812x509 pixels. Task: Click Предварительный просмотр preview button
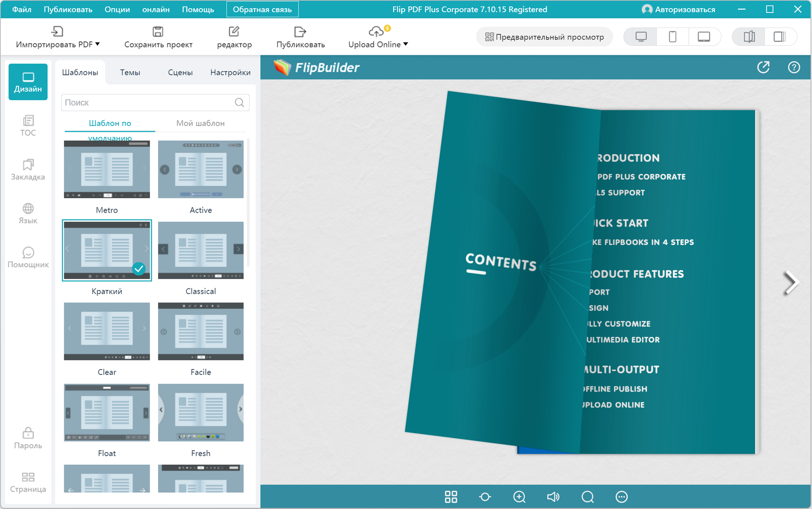click(544, 37)
